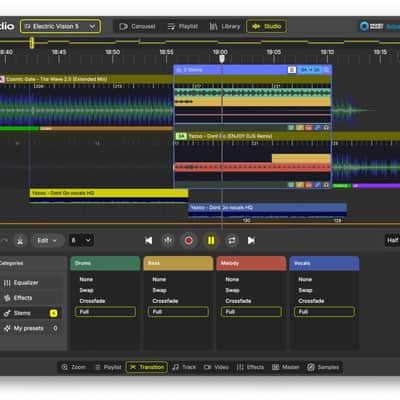Choose Swap for the Bass stem

[x=159, y=290]
